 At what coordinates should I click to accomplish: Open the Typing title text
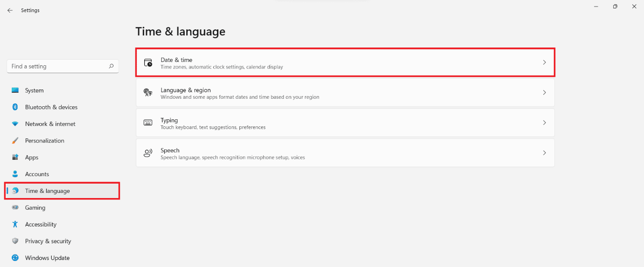click(x=169, y=120)
